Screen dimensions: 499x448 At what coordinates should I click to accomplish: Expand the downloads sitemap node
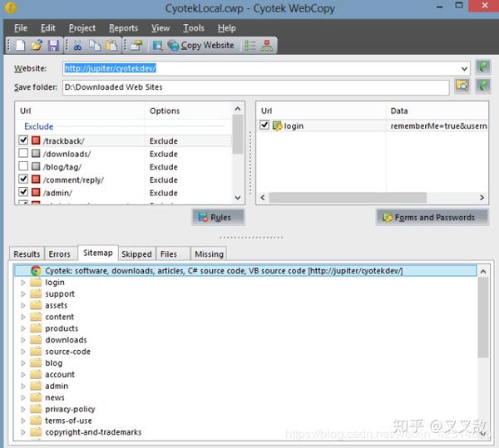23,340
